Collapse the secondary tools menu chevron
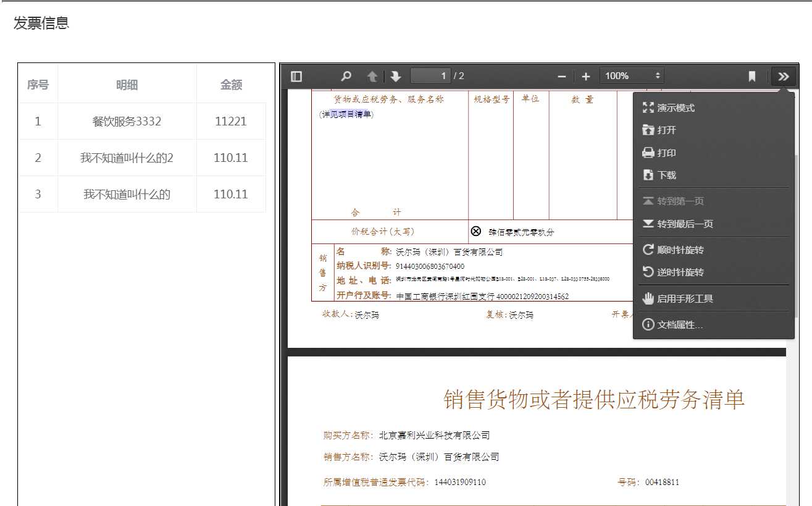The image size is (812, 506). (784, 76)
